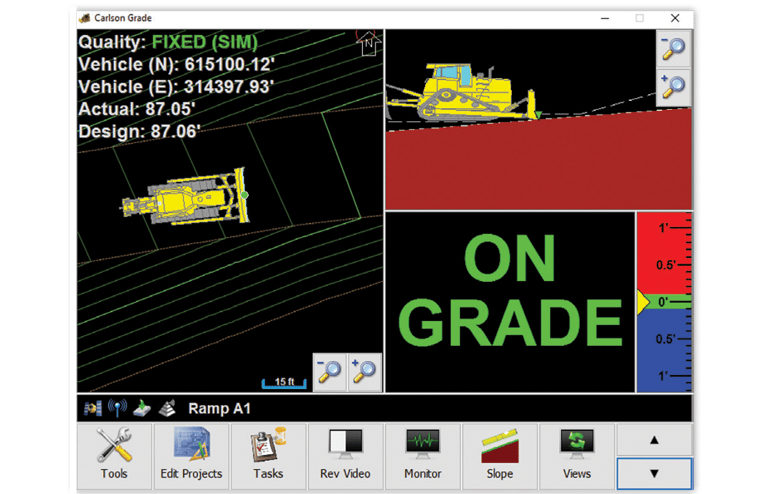This screenshot has height=494, width=768.
Task: Toggle Rev Video display mode
Action: [345, 456]
